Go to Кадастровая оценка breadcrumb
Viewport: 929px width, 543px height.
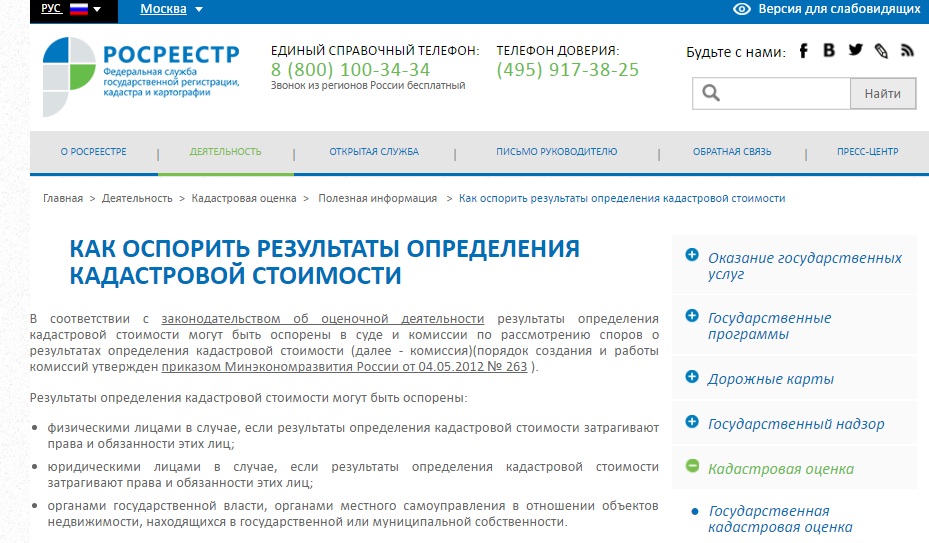coord(244,198)
